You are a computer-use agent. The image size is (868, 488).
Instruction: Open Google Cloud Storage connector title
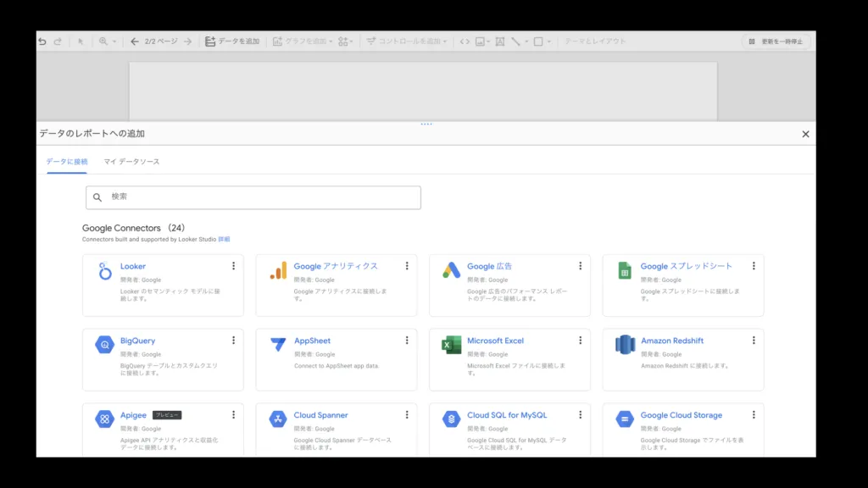point(682,415)
